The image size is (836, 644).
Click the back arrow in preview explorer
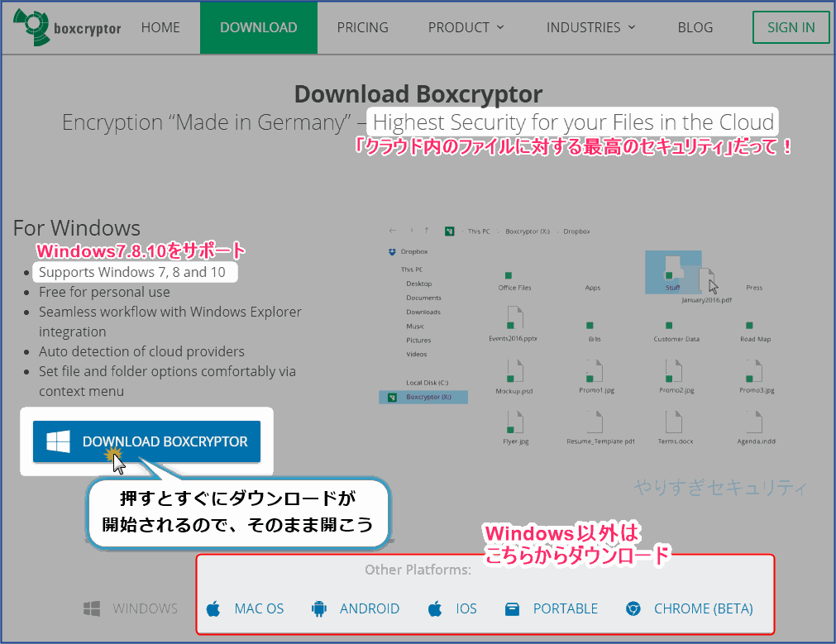point(393,231)
